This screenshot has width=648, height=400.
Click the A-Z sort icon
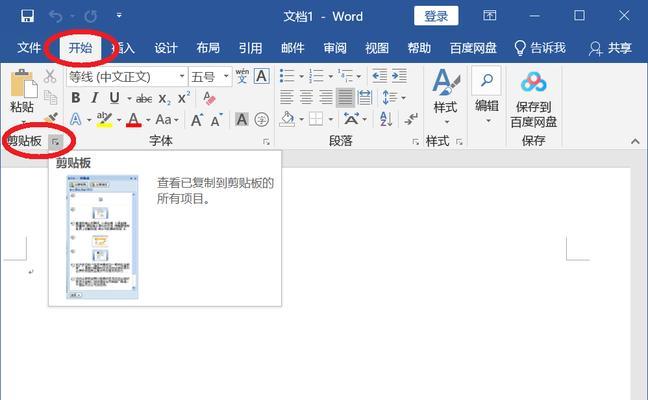[x=386, y=119]
